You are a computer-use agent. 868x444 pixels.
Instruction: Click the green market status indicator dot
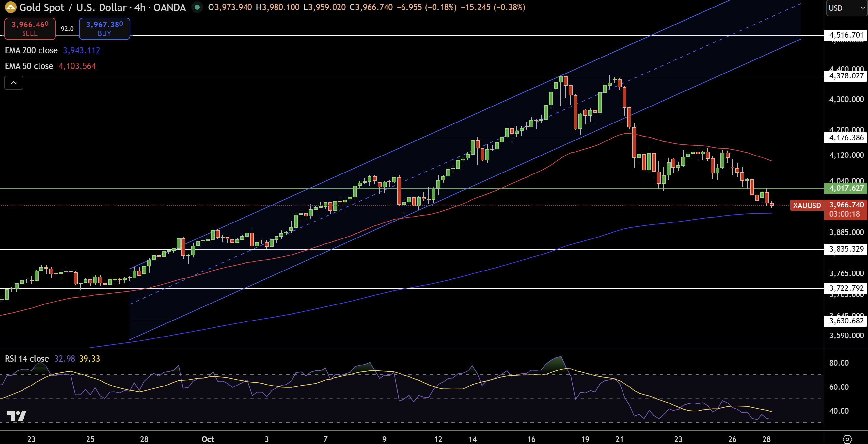point(197,7)
